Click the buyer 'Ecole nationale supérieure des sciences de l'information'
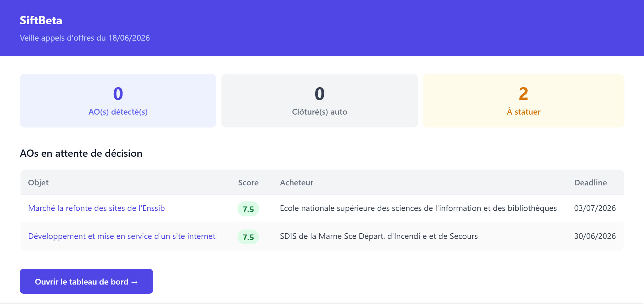This screenshot has width=644, height=305. point(380,208)
